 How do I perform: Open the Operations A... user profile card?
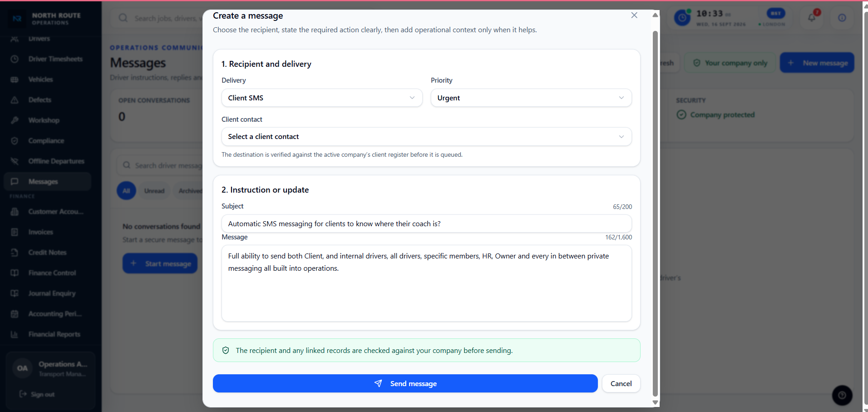50,368
